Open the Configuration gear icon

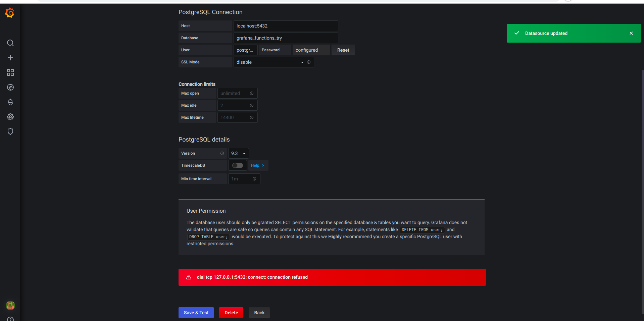[x=10, y=117]
